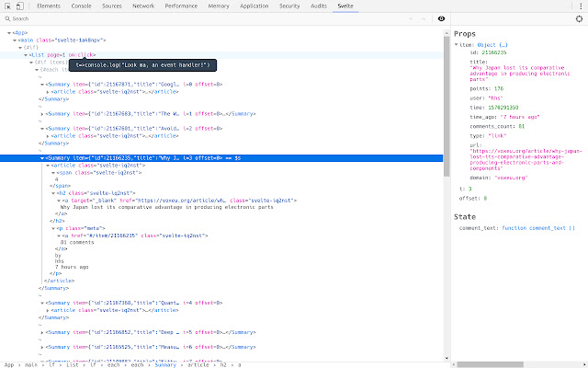The image size is (588, 368).
Task: Open the gear settings icon in Props panel
Action: coord(579,18)
